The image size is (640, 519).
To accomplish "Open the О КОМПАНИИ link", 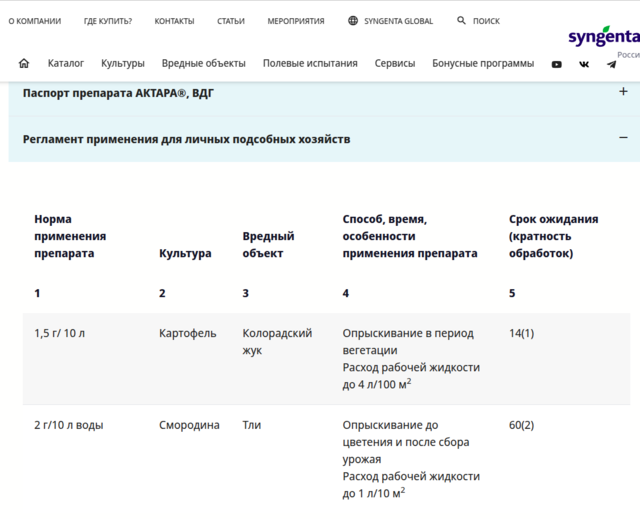I will pos(35,21).
